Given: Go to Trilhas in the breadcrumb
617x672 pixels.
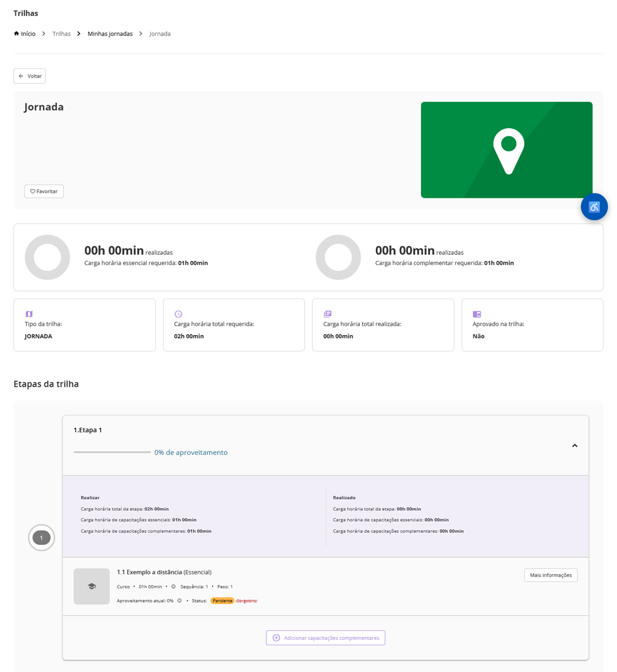Looking at the screenshot, I should point(62,34).
